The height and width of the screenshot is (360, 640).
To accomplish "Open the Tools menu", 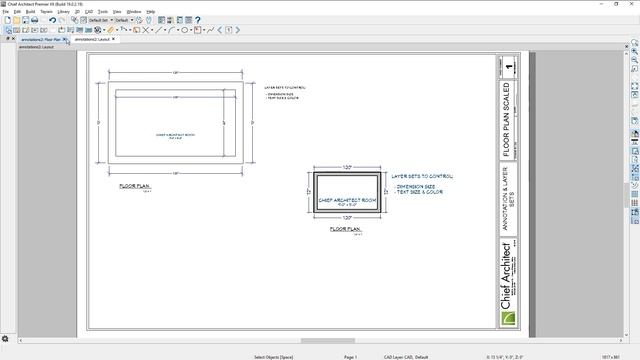I will [103, 12].
